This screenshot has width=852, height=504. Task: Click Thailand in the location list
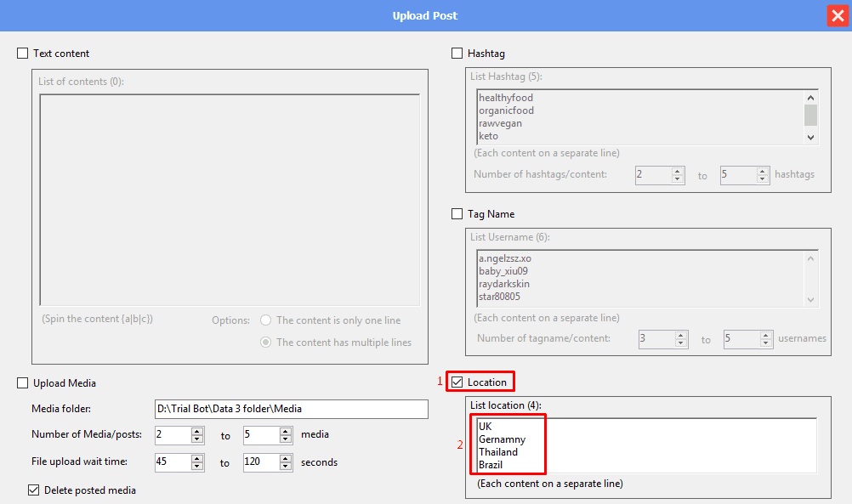click(x=498, y=452)
